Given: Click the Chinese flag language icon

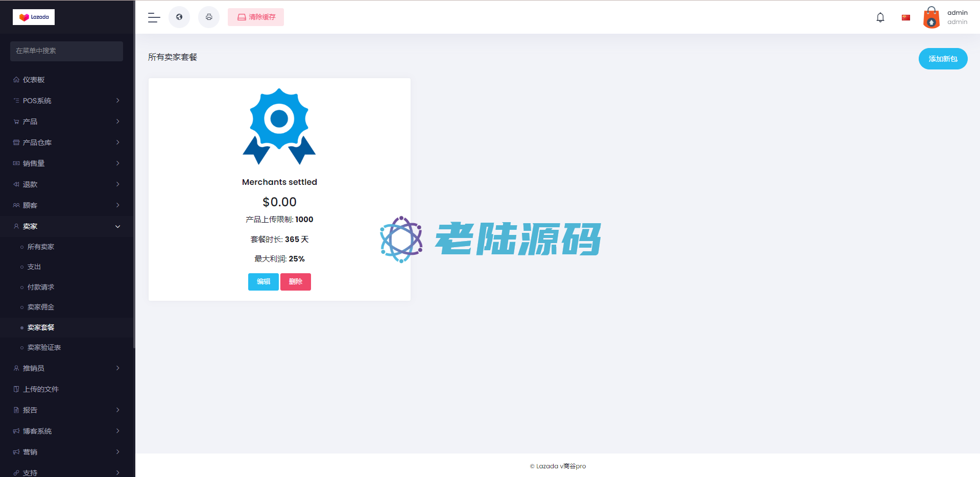Looking at the screenshot, I should 906,17.
